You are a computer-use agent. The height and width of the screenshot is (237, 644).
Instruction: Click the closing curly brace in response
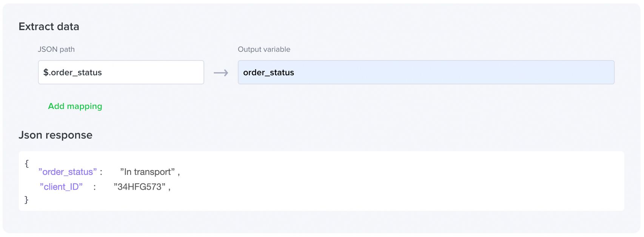point(26,200)
